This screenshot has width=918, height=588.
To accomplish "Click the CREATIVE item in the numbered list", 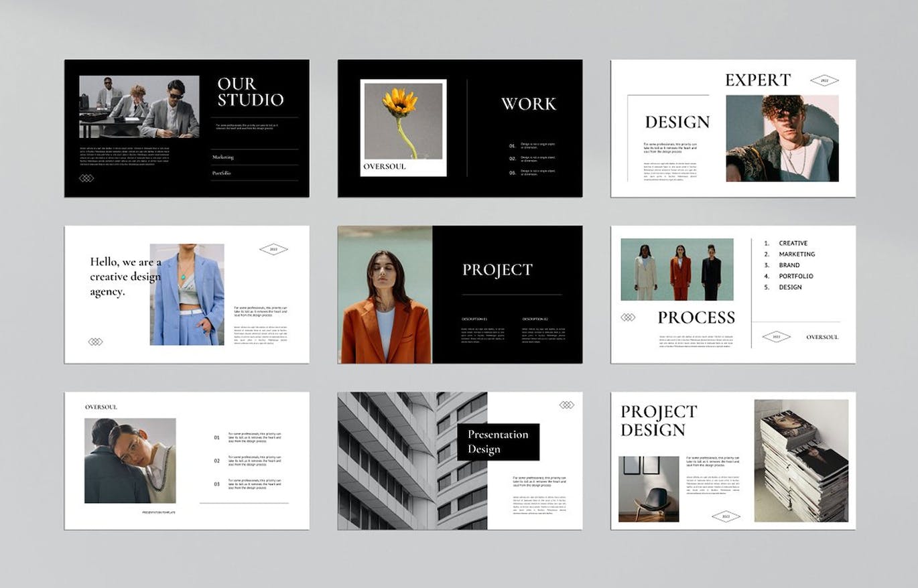I will 793,243.
